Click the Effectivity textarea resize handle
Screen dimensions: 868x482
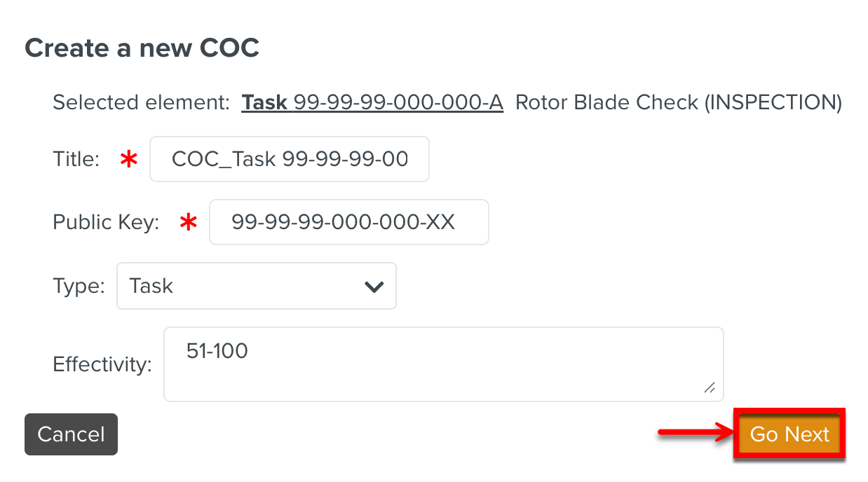[x=710, y=387]
